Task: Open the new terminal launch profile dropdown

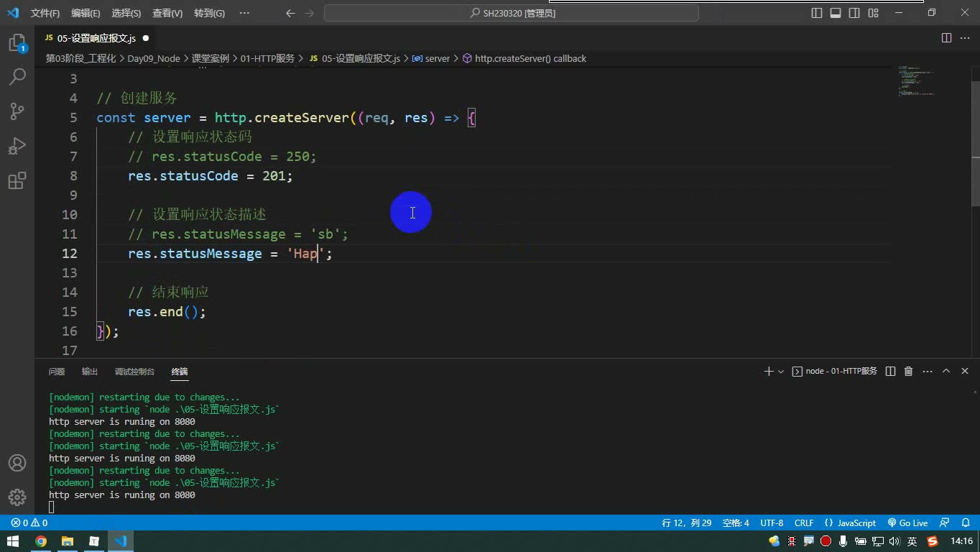Action: 781,372
